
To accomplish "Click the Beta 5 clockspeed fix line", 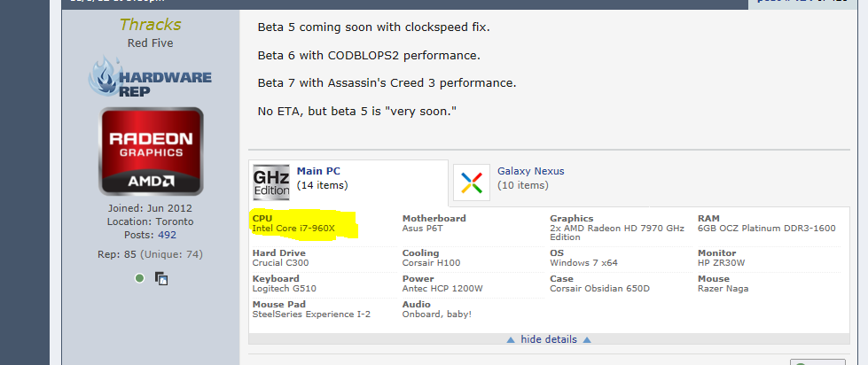I will point(373,27).
